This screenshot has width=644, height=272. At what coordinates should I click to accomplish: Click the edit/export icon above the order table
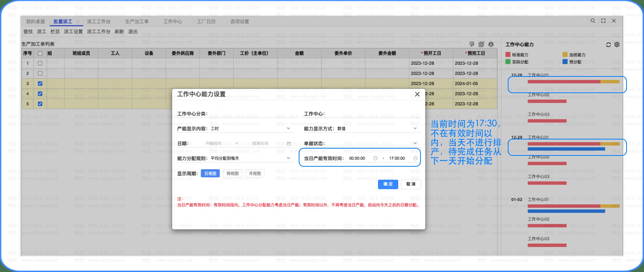coord(481,44)
